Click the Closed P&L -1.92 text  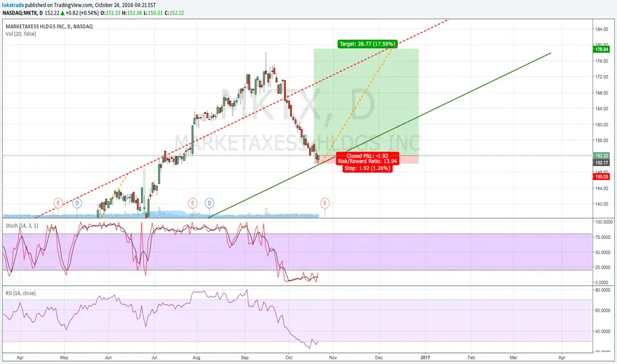(367, 156)
